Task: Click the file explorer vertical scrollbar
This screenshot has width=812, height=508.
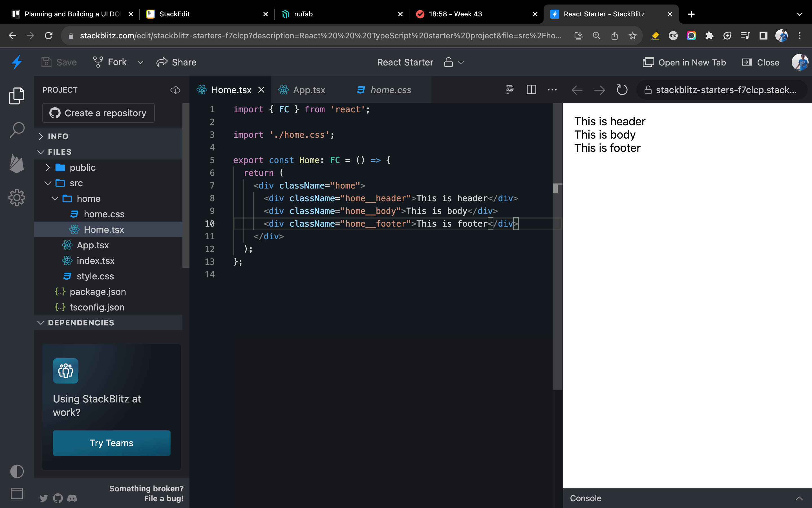Action: (x=186, y=185)
